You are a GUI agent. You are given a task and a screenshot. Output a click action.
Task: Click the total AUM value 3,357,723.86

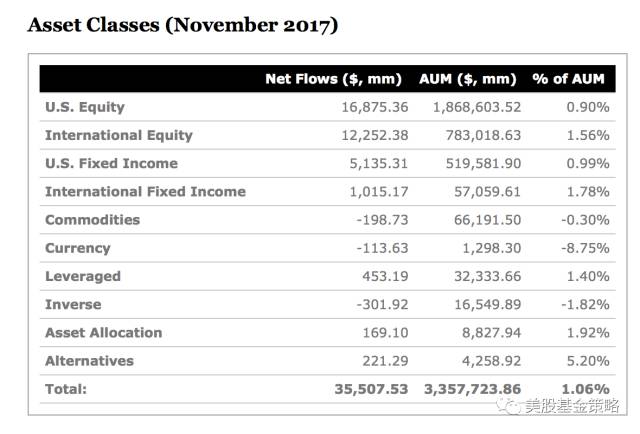click(473, 389)
